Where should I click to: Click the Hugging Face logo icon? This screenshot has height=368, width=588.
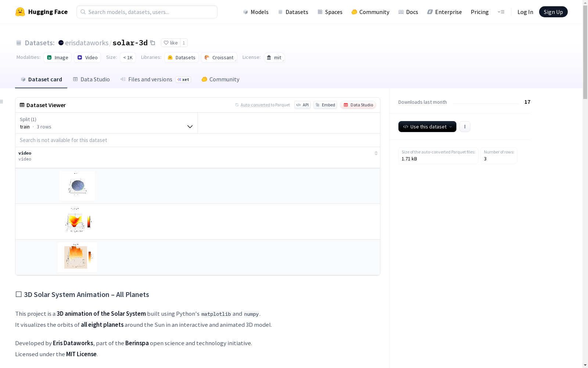pos(20,12)
